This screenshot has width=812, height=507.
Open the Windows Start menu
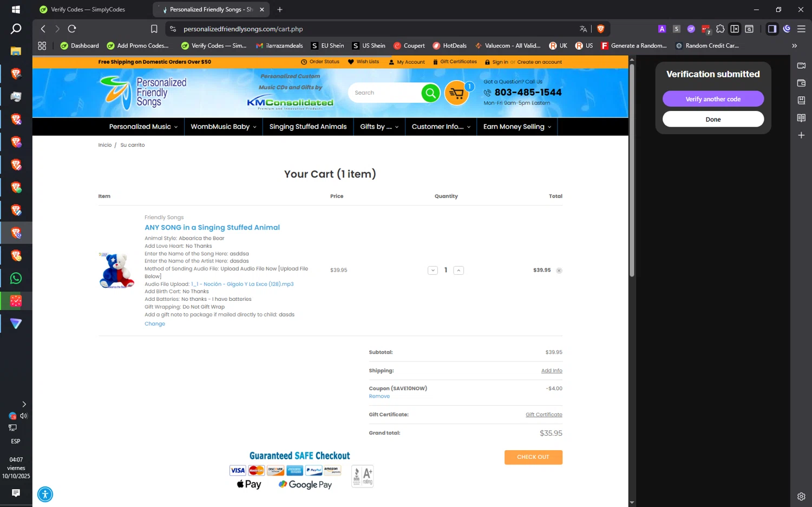[x=16, y=9]
